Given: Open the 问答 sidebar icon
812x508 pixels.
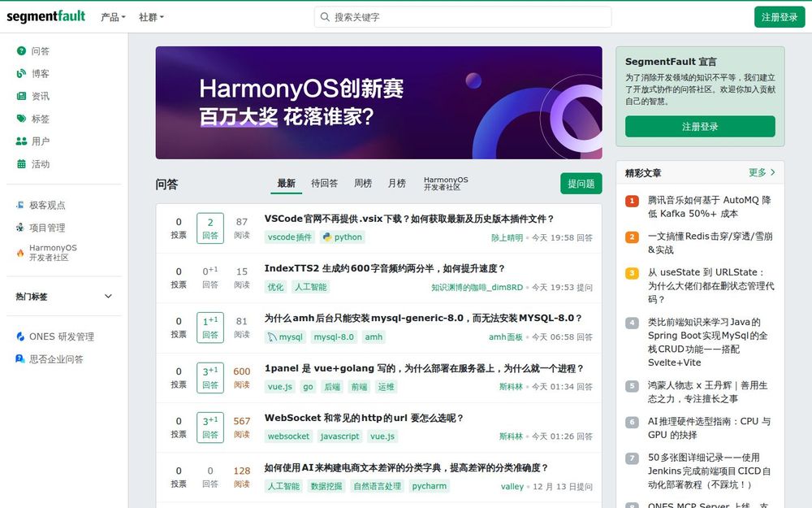Looking at the screenshot, I should click(21, 50).
